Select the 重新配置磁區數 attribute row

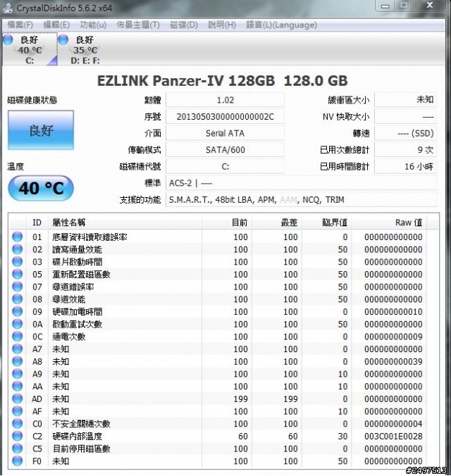click(223, 274)
